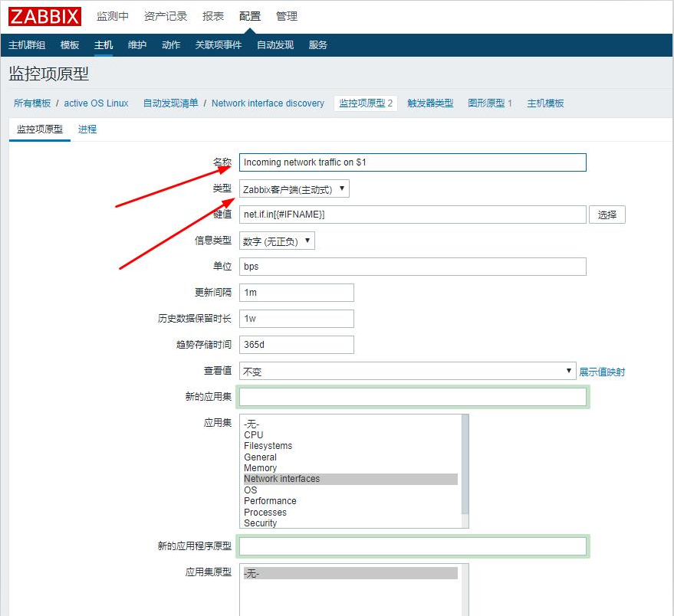Select Processes in the application list
The width and height of the screenshot is (674, 616).
pyautogui.click(x=350, y=513)
